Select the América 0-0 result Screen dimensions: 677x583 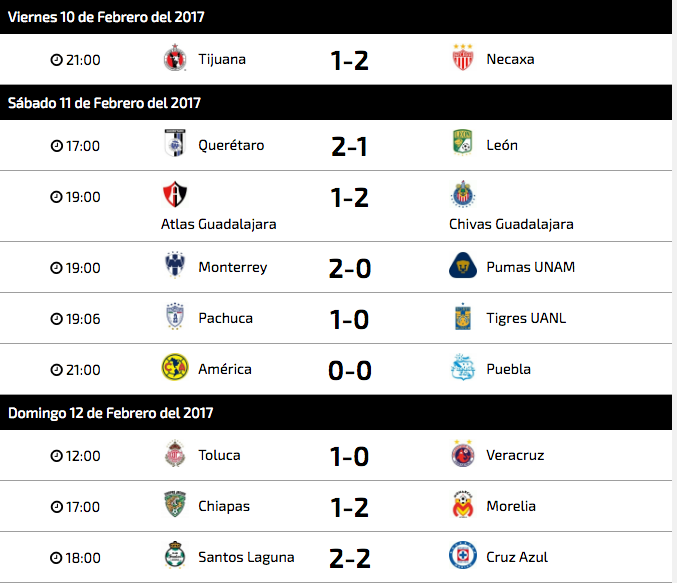pos(350,370)
